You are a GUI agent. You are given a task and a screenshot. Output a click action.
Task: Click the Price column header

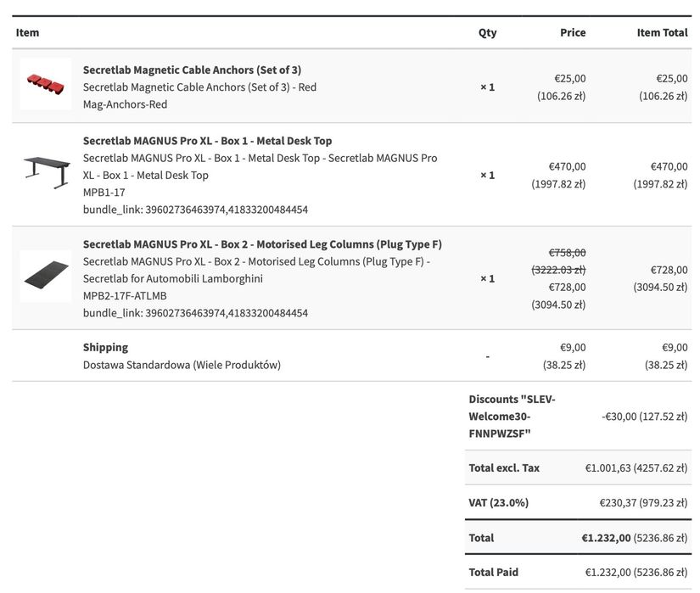point(573,32)
